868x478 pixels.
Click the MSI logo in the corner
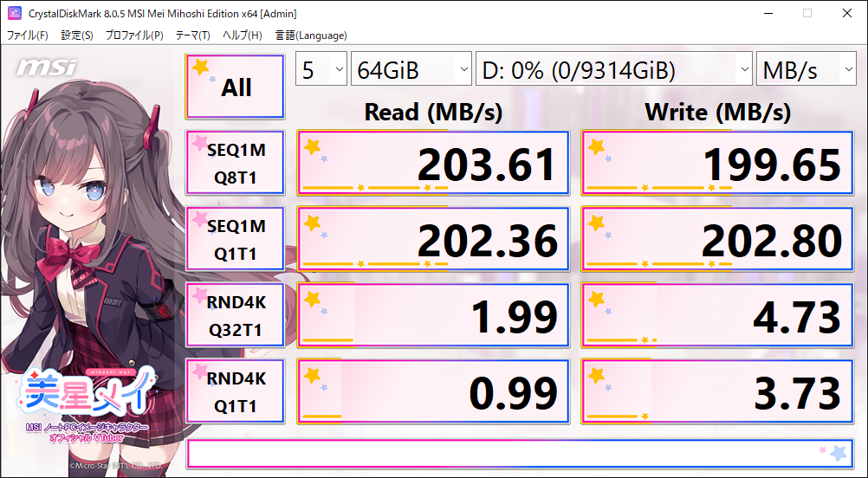click(x=47, y=68)
